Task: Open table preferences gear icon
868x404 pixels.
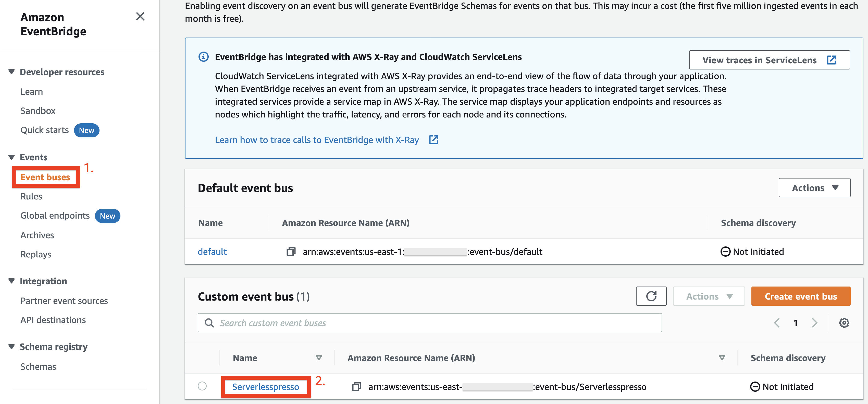Action: coord(844,323)
